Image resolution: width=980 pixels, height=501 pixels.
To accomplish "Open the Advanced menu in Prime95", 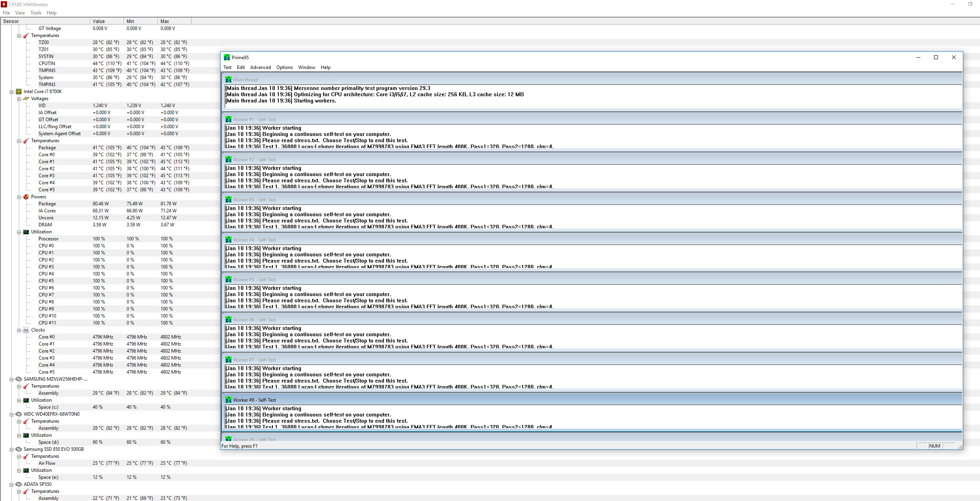I will pos(260,67).
